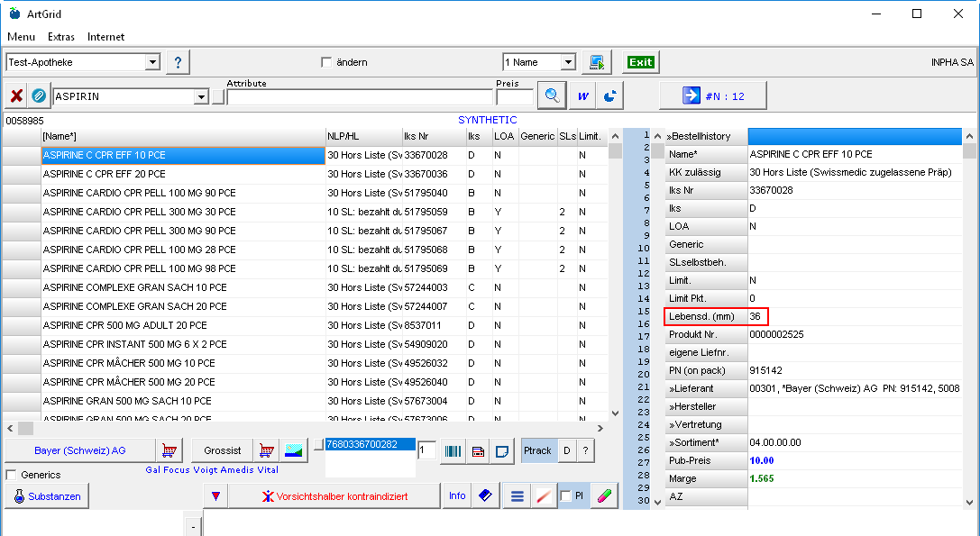The image size is (980, 536).
Task: Toggle the small box before Attribute field
Action: point(218,96)
